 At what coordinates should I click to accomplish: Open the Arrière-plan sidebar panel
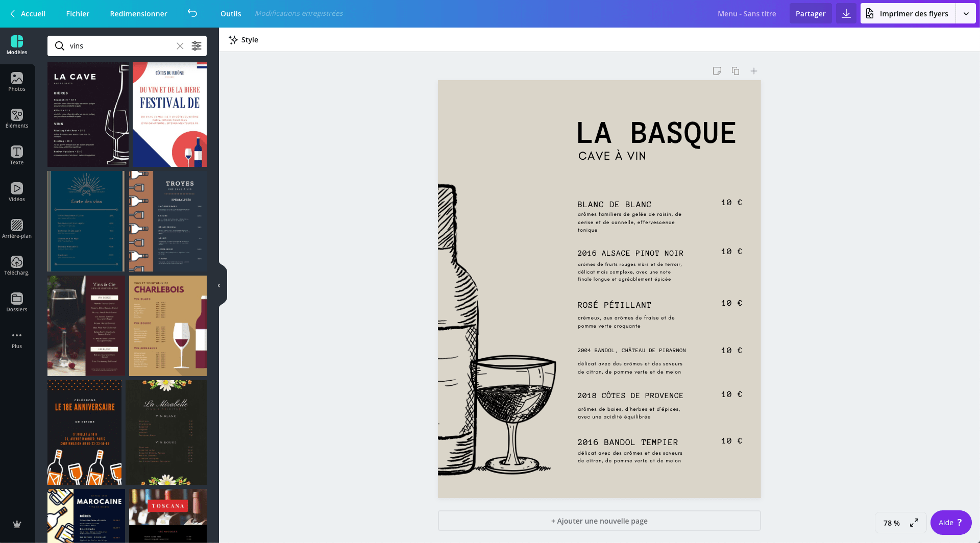pyautogui.click(x=17, y=229)
